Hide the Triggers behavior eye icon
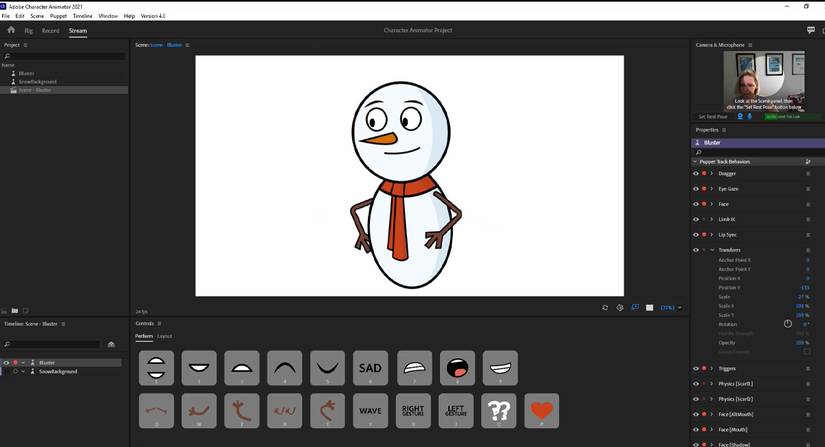Viewport: 825px width, 447px height. (x=696, y=369)
